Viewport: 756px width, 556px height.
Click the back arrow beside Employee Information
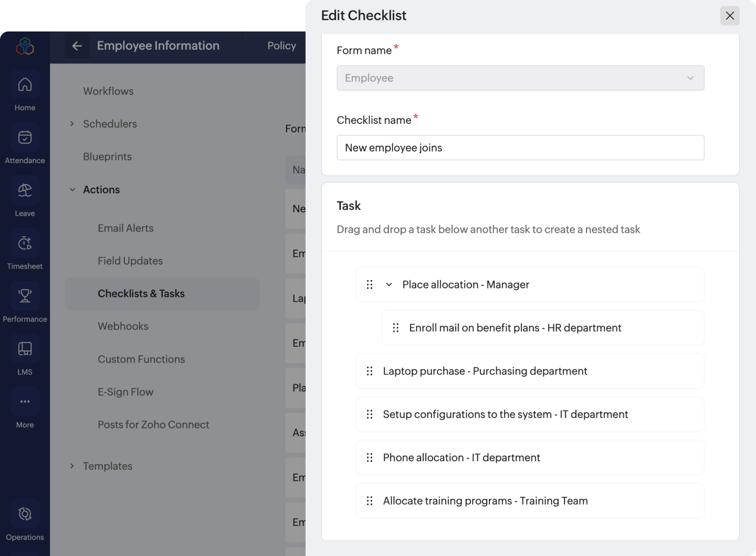(77, 46)
